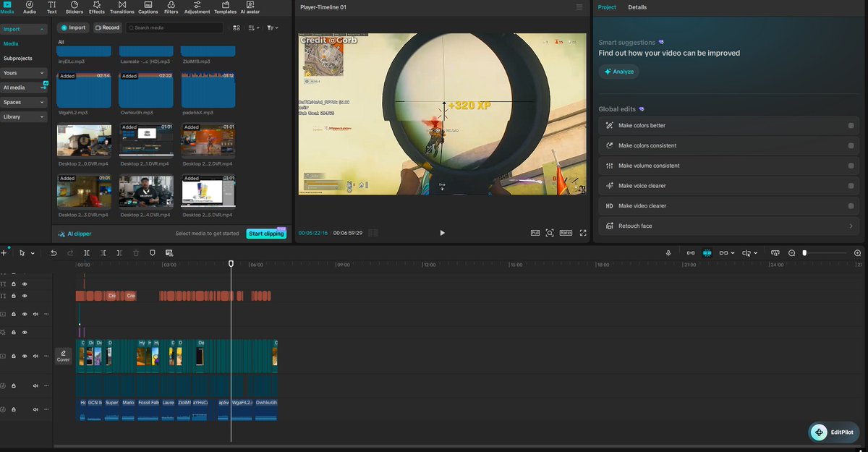Screen dimensions: 868x452
Task: Open the Templates panel
Action: [x=225, y=7]
